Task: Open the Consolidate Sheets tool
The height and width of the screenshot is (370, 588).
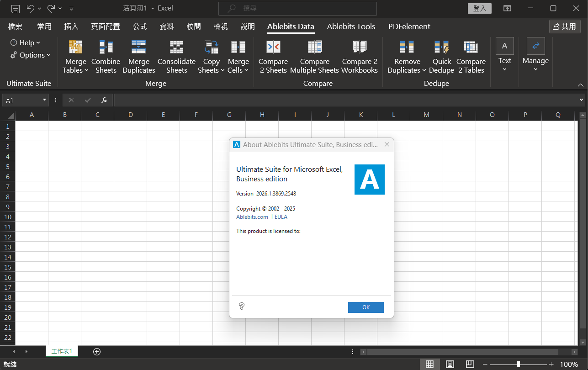Action: coord(176,48)
